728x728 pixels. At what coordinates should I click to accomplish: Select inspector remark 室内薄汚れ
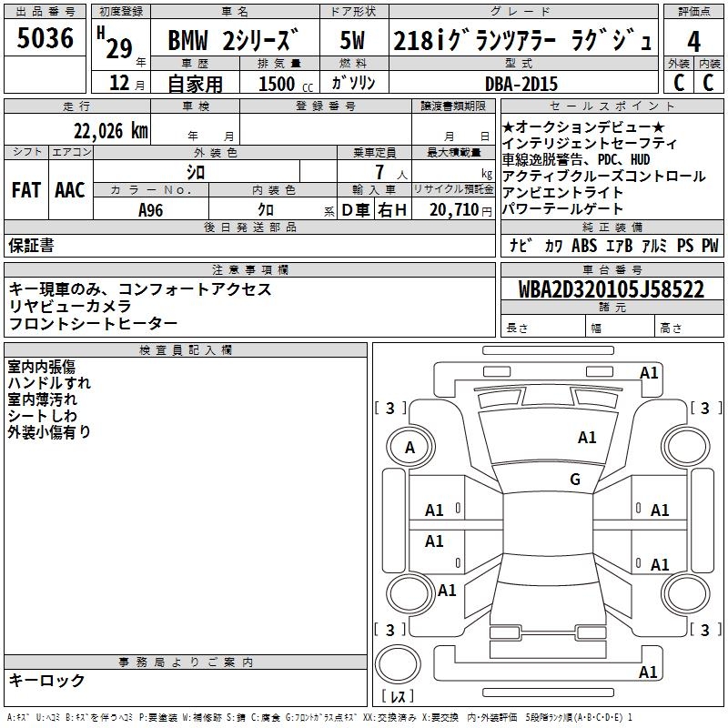click(x=42, y=399)
